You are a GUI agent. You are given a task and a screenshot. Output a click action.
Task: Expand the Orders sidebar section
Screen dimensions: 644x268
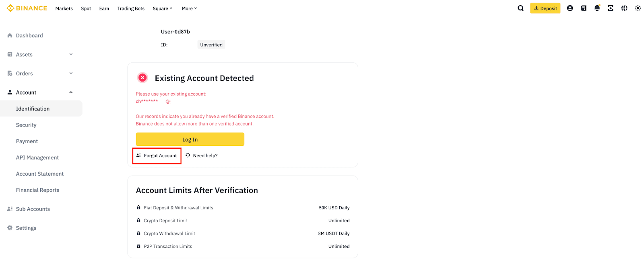tap(71, 73)
